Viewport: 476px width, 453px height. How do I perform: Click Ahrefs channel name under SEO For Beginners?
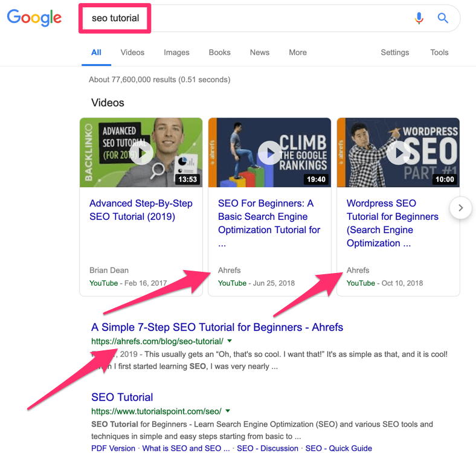[x=229, y=270]
